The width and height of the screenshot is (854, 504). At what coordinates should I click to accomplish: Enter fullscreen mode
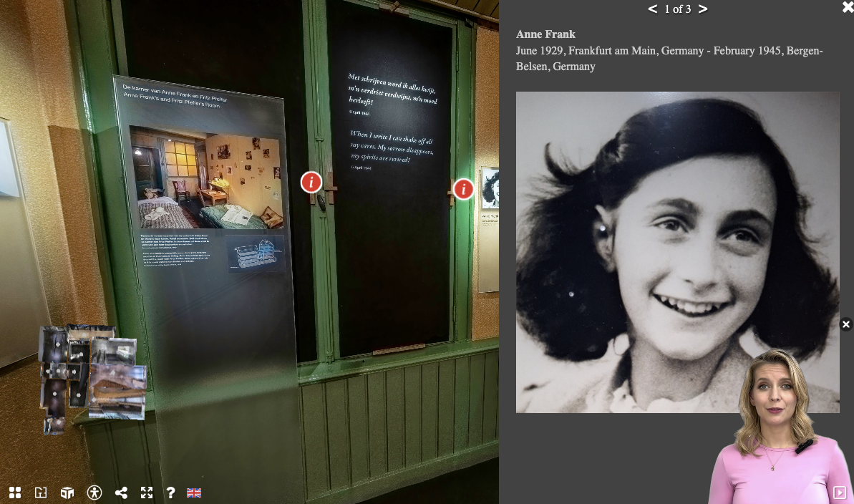click(147, 493)
